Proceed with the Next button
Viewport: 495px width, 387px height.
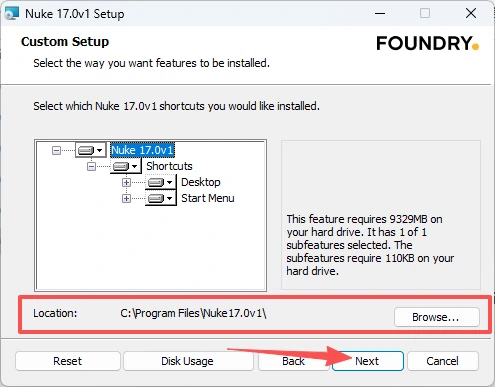(x=368, y=361)
